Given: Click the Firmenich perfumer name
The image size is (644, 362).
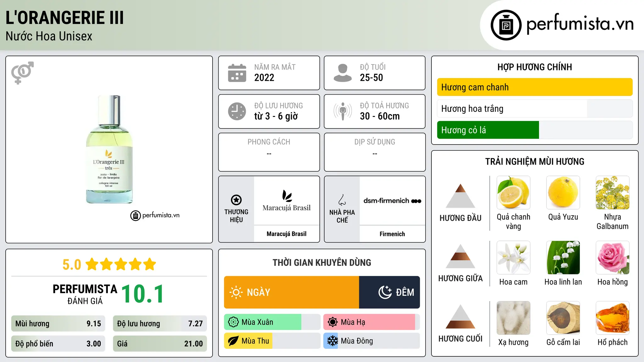Looking at the screenshot, I should (x=392, y=234).
